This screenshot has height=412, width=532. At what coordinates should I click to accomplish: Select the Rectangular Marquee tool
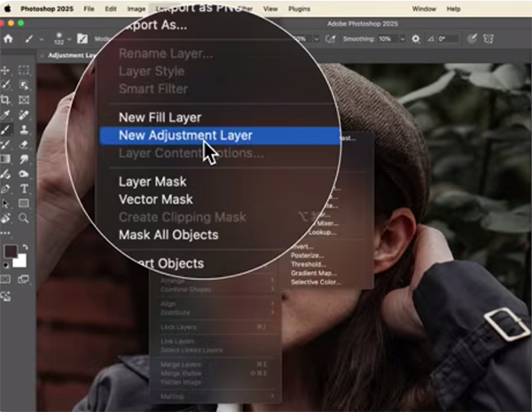click(x=24, y=70)
